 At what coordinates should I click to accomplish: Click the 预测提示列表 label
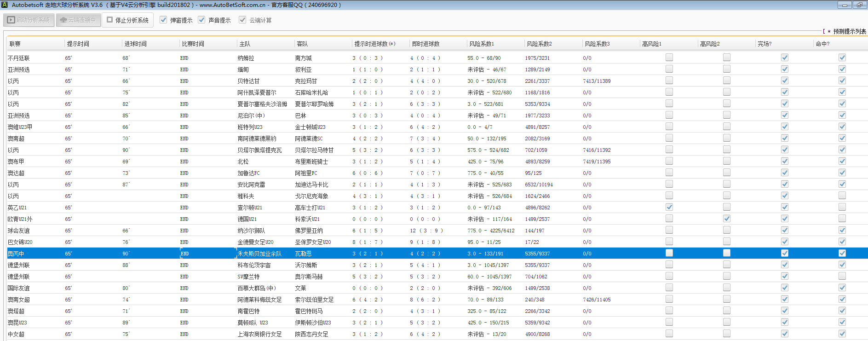coord(849,31)
